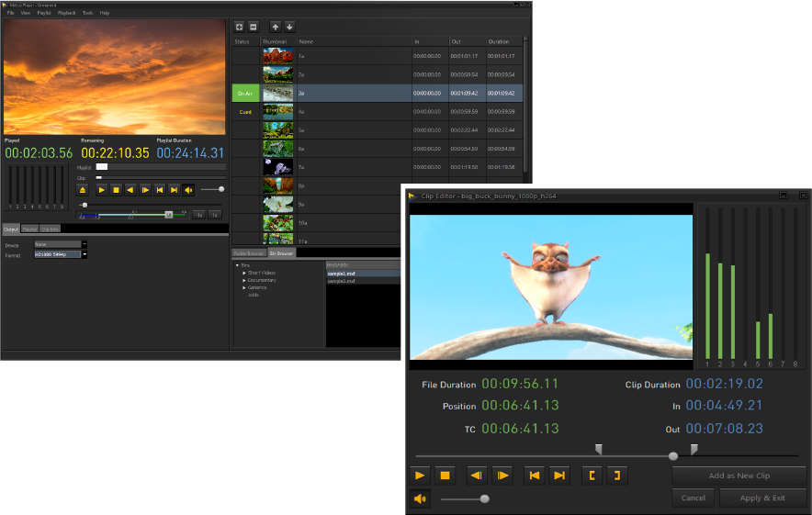Open the View menu
The height and width of the screenshot is (515, 812).
click(26, 13)
